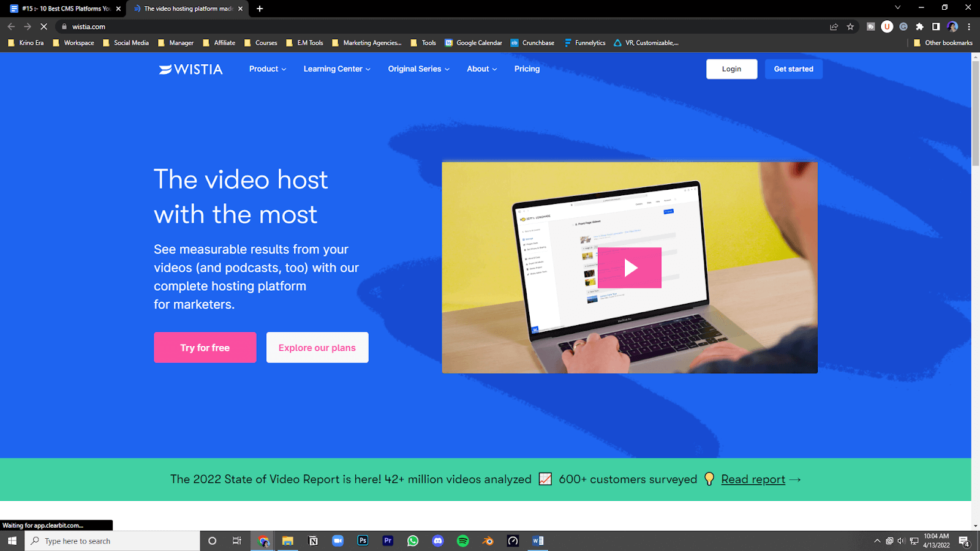The width and height of the screenshot is (980, 551).
Task: Go back to previous page
Action: click(11, 26)
